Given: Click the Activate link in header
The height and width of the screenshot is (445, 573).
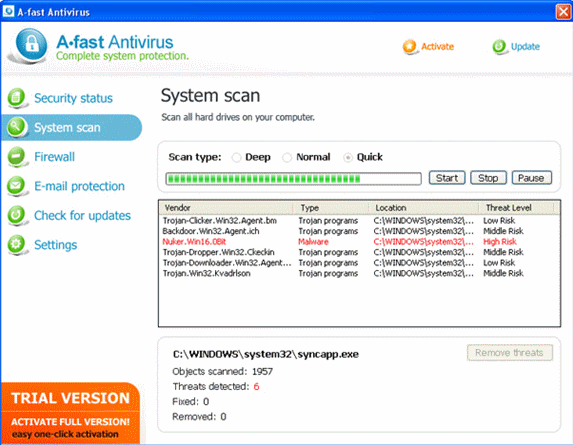Looking at the screenshot, I should coord(437,46).
